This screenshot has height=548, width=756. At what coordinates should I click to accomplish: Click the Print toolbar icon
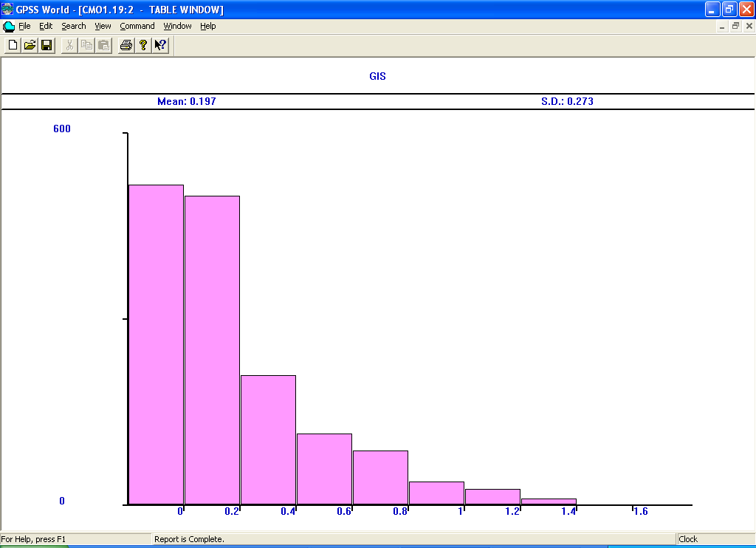(x=126, y=45)
